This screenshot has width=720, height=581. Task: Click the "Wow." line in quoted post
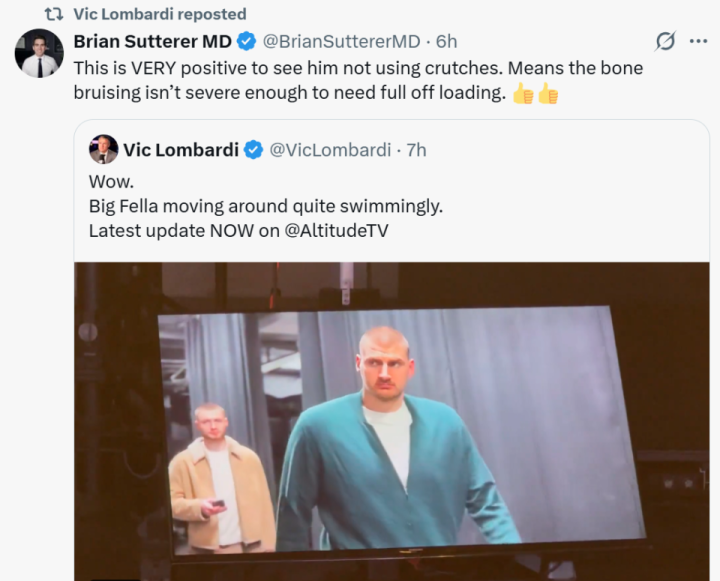pos(108,183)
